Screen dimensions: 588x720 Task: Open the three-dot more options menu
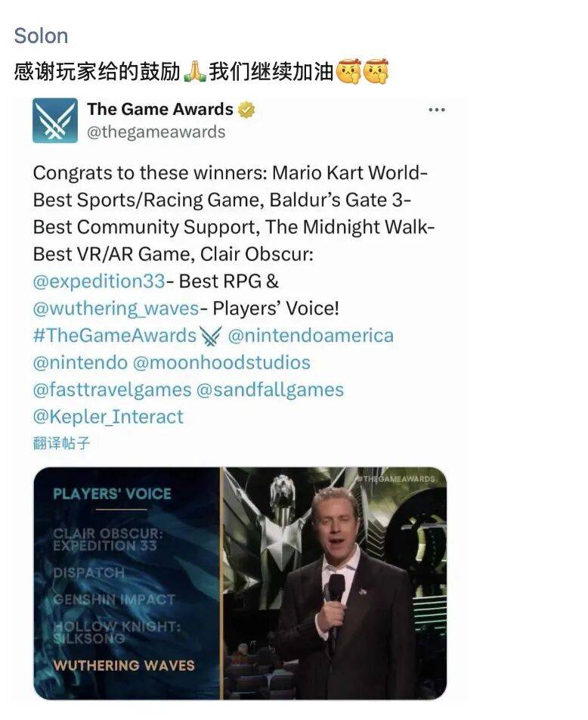tap(437, 110)
